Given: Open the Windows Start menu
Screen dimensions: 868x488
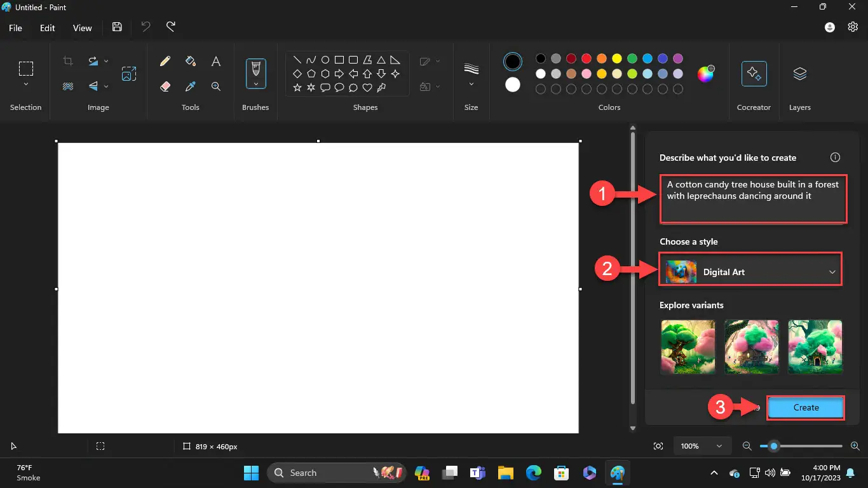Looking at the screenshot, I should click(251, 473).
